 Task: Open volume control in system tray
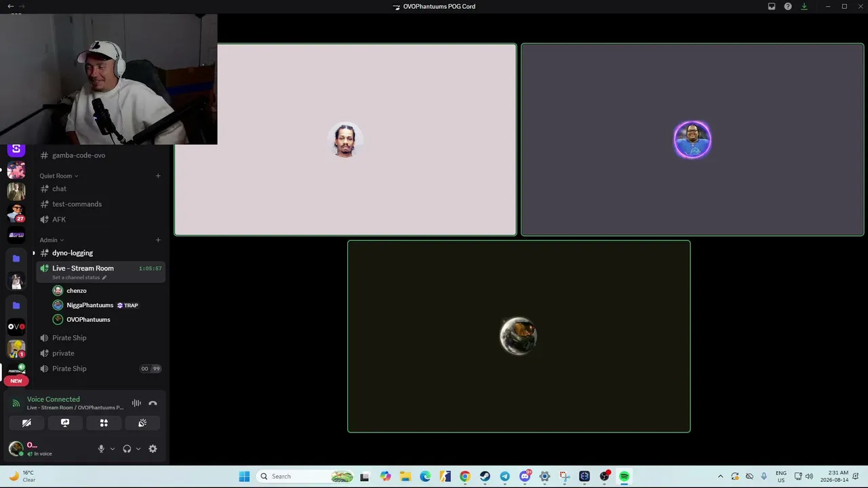(809, 476)
